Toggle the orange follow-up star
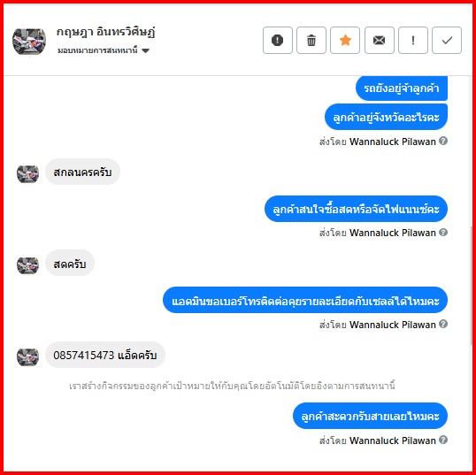 coord(345,40)
